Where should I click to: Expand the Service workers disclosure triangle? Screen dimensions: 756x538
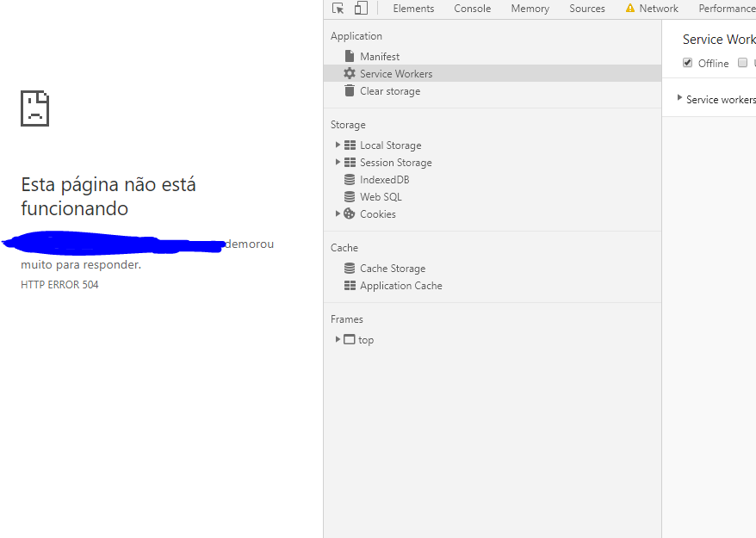click(679, 98)
